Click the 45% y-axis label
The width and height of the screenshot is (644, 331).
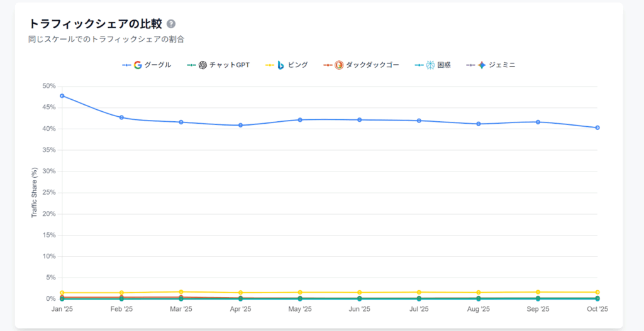(x=48, y=107)
